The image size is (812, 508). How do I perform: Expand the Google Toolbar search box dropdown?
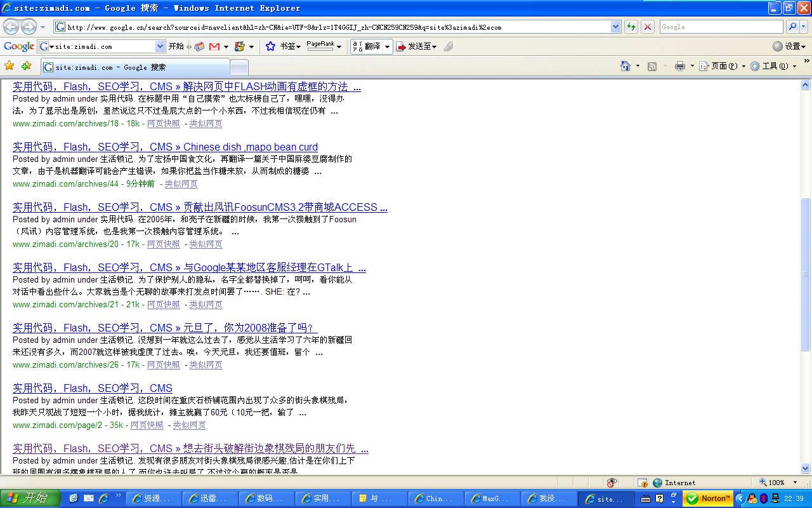pos(160,46)
